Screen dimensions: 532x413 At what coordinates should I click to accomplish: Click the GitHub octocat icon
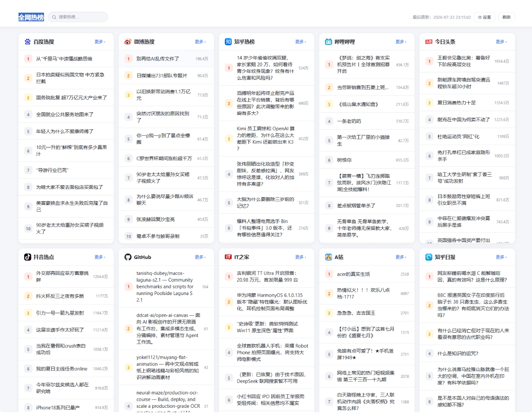tap(128, 257)
